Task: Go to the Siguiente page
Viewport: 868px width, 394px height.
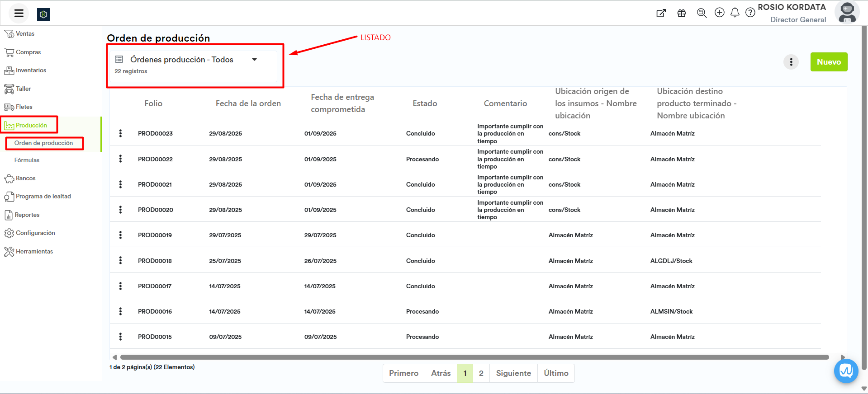Action: coord(513,373)
